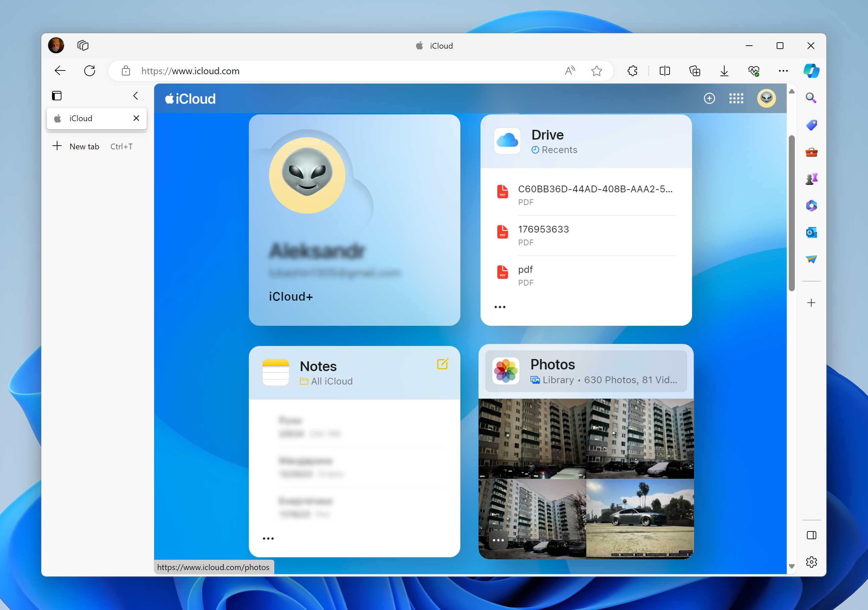Viewport: 868px width, 610px height.
Task: Refresh the iCloud page
Action: tap(90, 71)
